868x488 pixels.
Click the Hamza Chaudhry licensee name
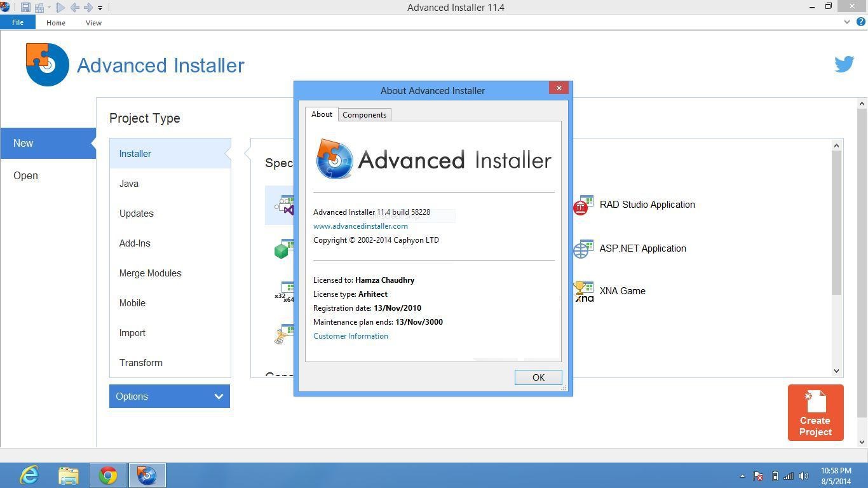coord(384,280)
